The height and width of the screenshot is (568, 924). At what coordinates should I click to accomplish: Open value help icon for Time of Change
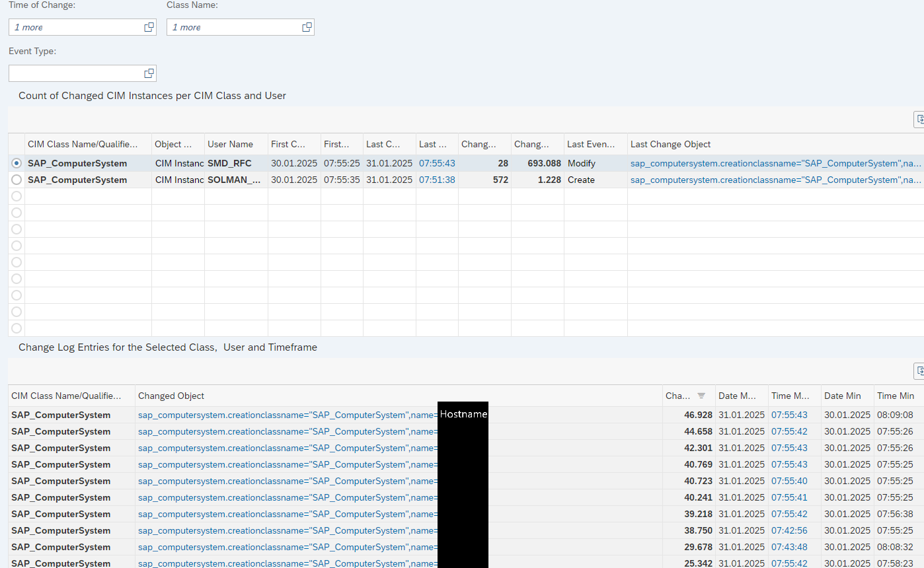click(x=149, y=27)
